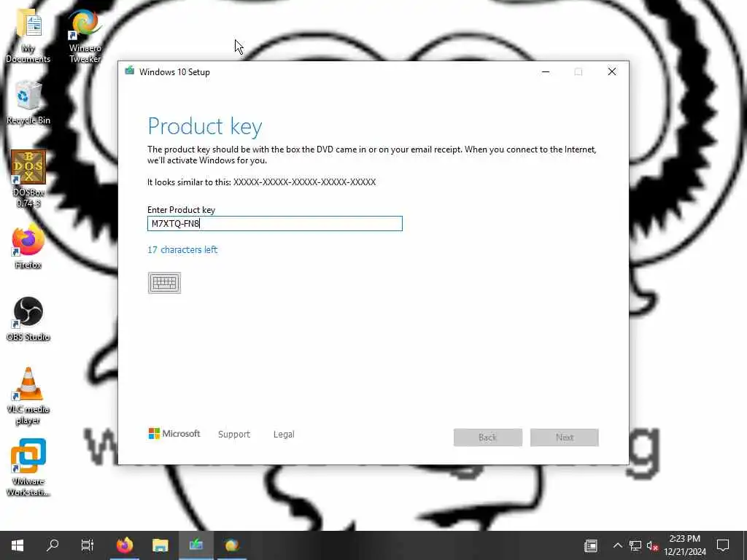Image resolution: width=747 pixels, height=560 pixels.
Task: Click Windows 10 Setup taskbar button
Action: tap(196, 545)
